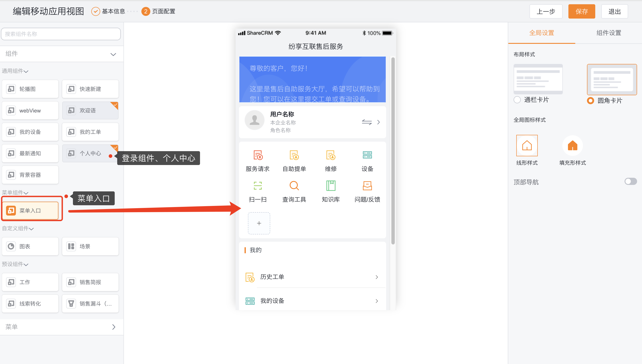Switch to the 组件设置 tab
Image resolution: width=642 pixels, height=364 pixels.
coord(609,33)
